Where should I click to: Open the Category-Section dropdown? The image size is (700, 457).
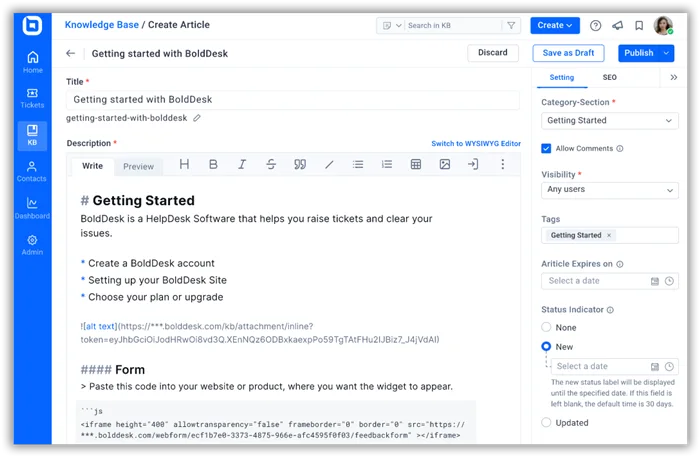(610, 120)
